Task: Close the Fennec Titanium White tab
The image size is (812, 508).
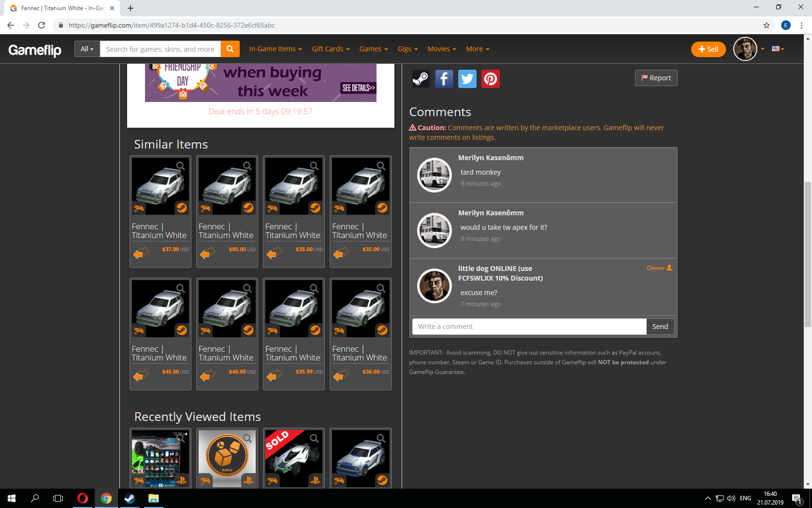Action: point(112,8)
